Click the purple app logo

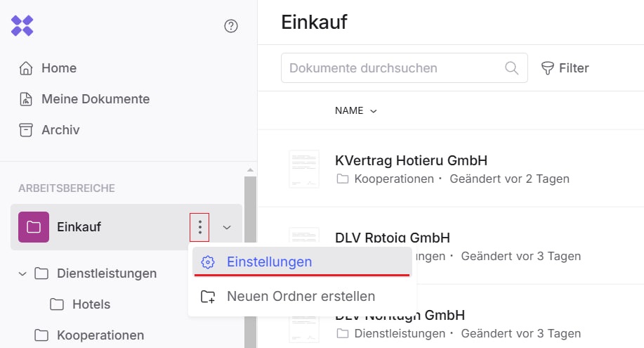(22, 26)
